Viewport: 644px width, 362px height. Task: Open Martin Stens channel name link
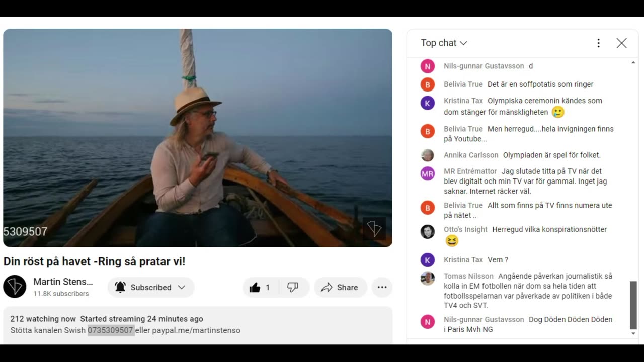pyautogui.click(x=63, y=282)
